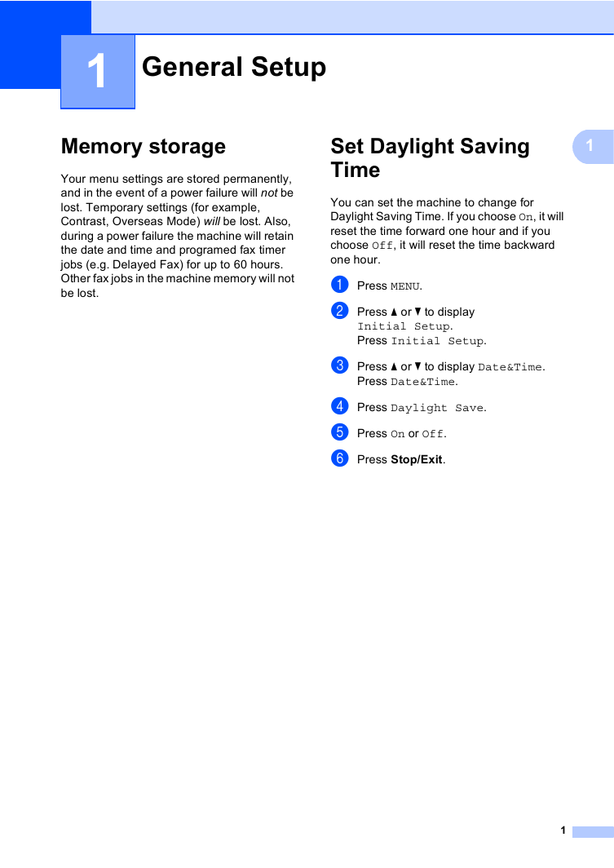Click the MENU text in step 1
The height and width of the screenshot is (868, 614).
405,286
